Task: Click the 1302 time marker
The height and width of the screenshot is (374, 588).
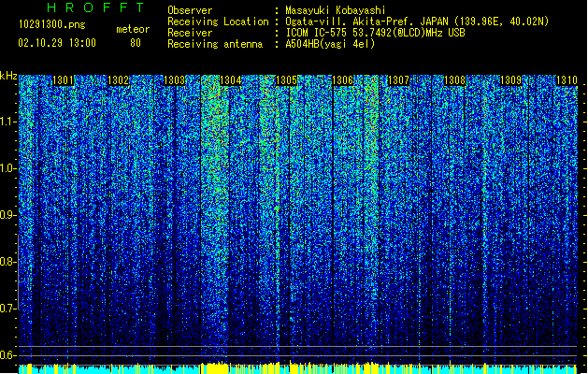Action: click(118, 80)
